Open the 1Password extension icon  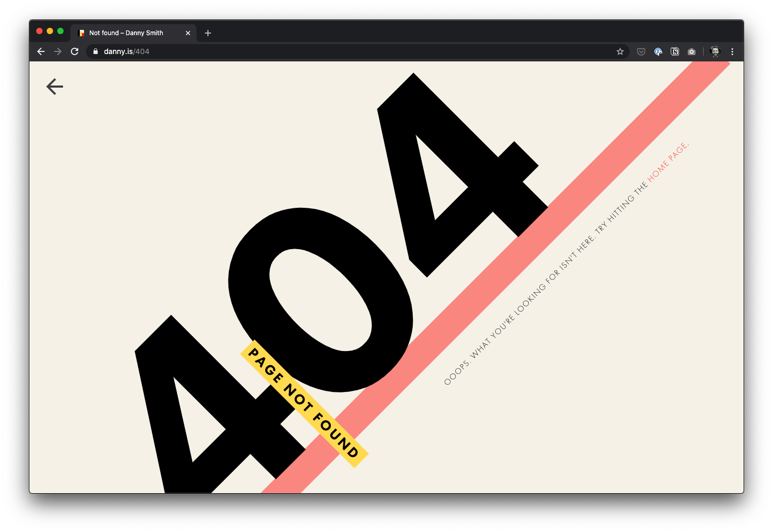(x=658, y=51)
